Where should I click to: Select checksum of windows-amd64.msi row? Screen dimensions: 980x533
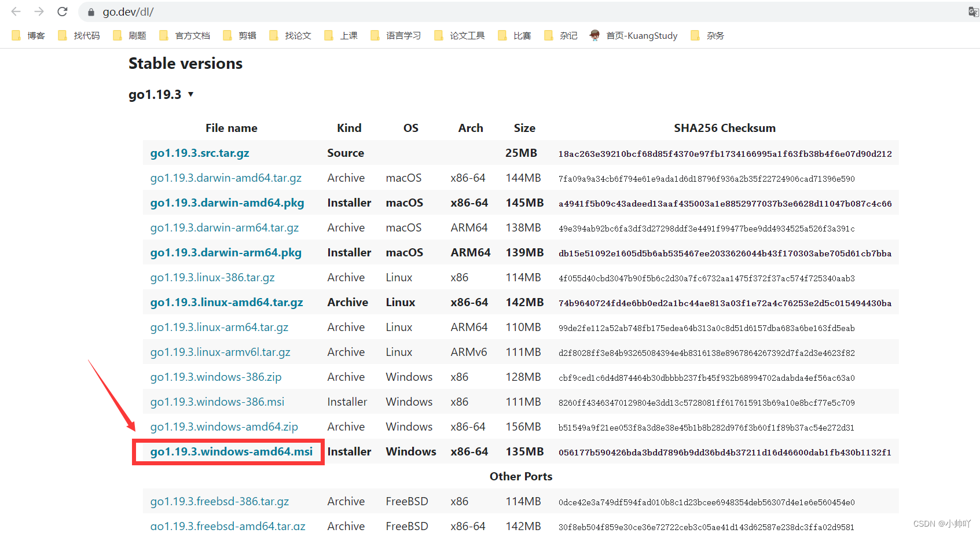coord(725,453)
